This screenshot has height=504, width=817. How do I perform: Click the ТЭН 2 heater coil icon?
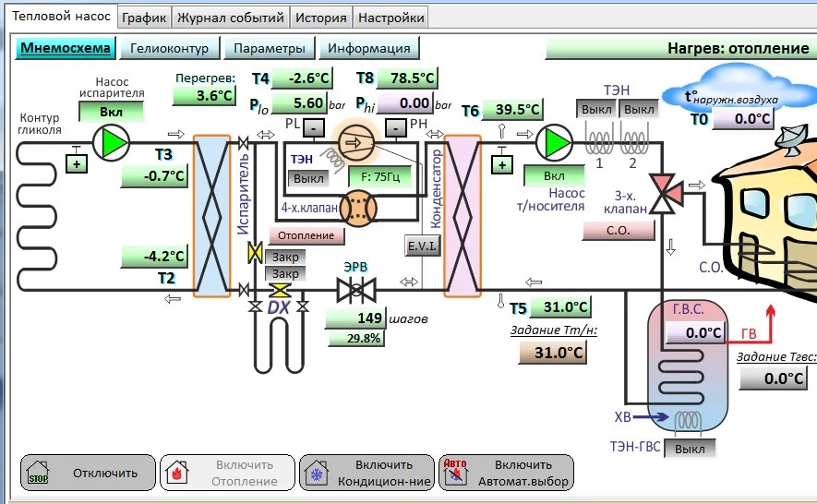(633, 138)
